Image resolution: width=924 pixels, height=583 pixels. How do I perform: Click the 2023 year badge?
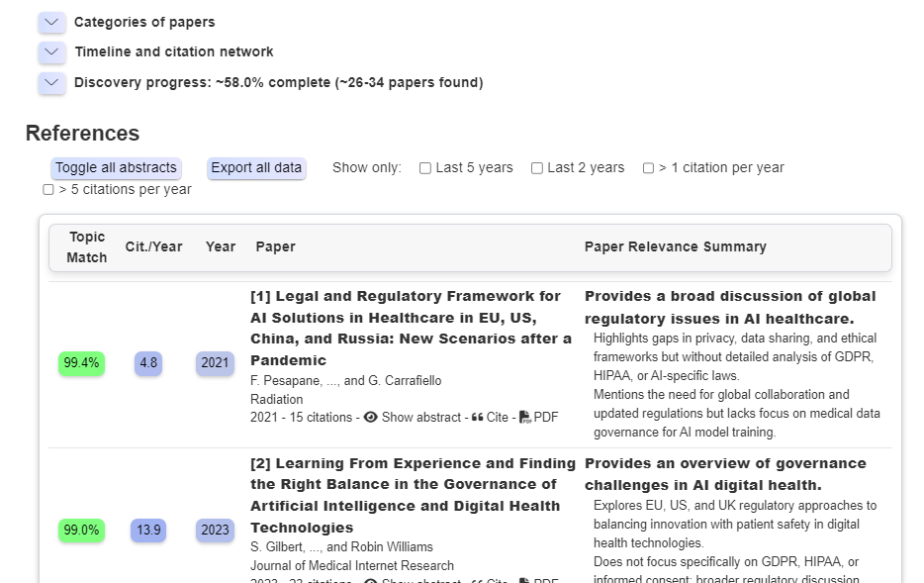click(x=215, y=530)
